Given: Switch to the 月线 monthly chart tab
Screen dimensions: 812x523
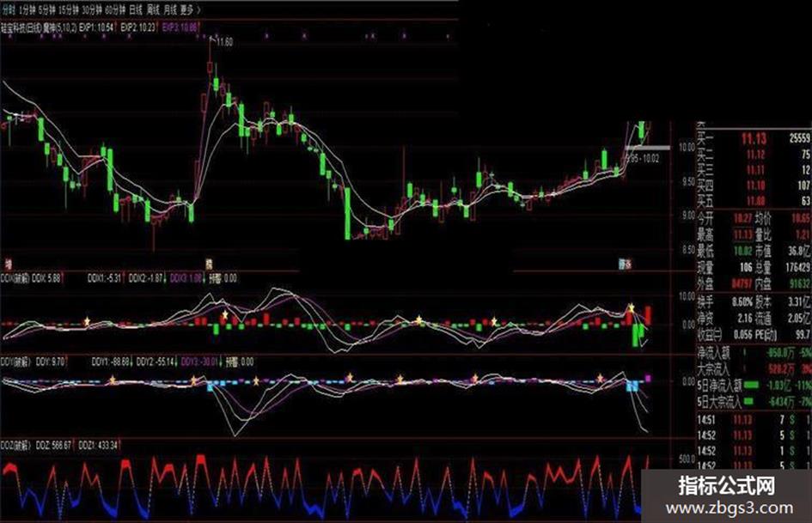Looking at the screenshot, I should 170,9.
